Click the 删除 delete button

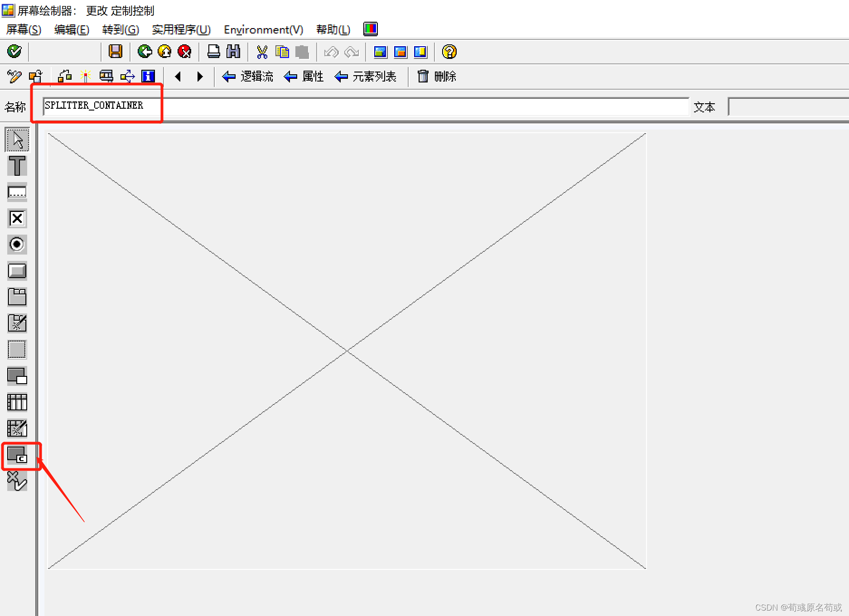(436, 77)
